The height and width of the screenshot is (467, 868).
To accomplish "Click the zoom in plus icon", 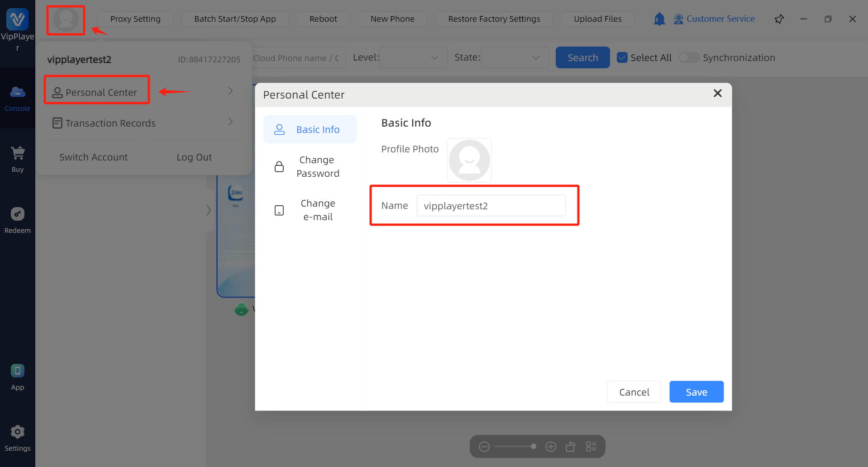I will pyautogui.click(x=550, y=447).
